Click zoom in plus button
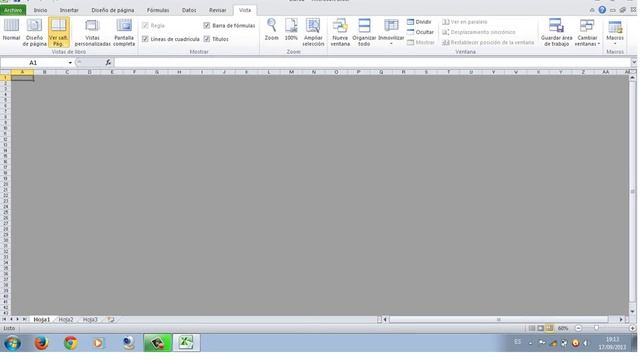Screen dimensions: 640x360 (x=632, y=328)
